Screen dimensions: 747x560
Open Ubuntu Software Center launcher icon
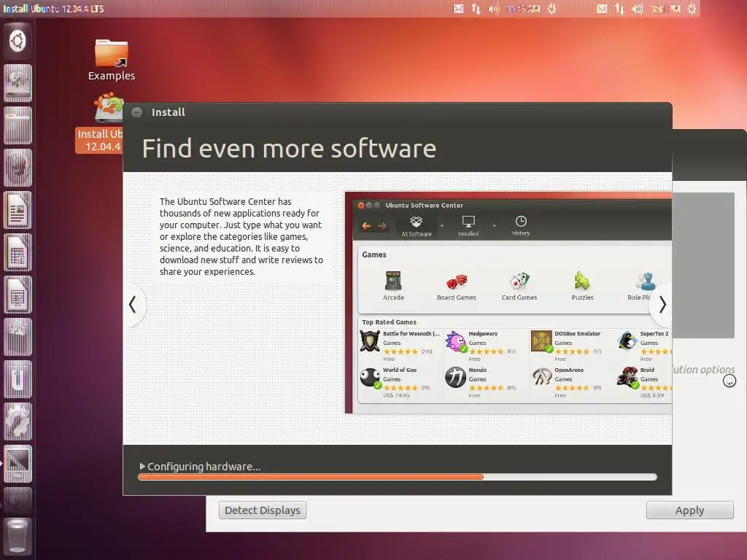point(18,337)
